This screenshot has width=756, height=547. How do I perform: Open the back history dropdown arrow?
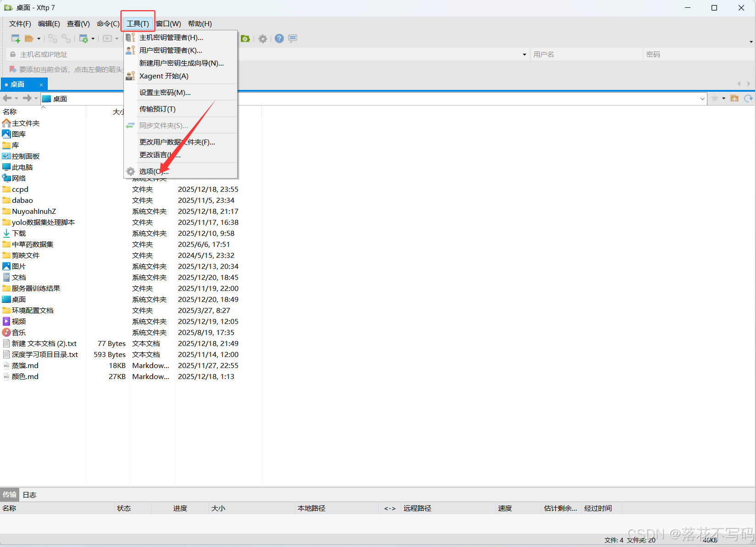pos(16,98)
